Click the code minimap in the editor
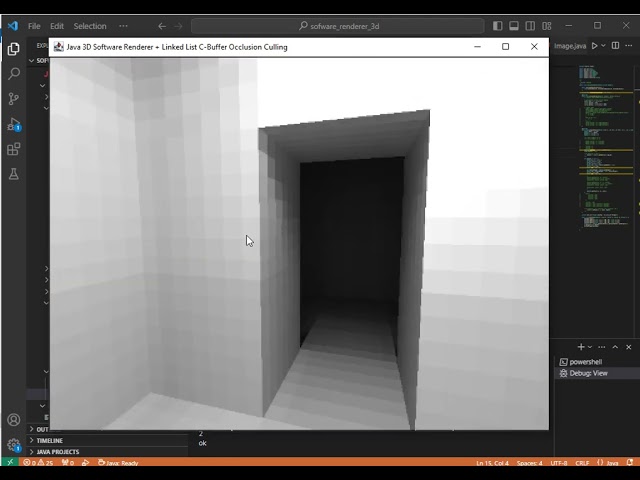This screenshot has width=640, height=480. coord(607,147)
